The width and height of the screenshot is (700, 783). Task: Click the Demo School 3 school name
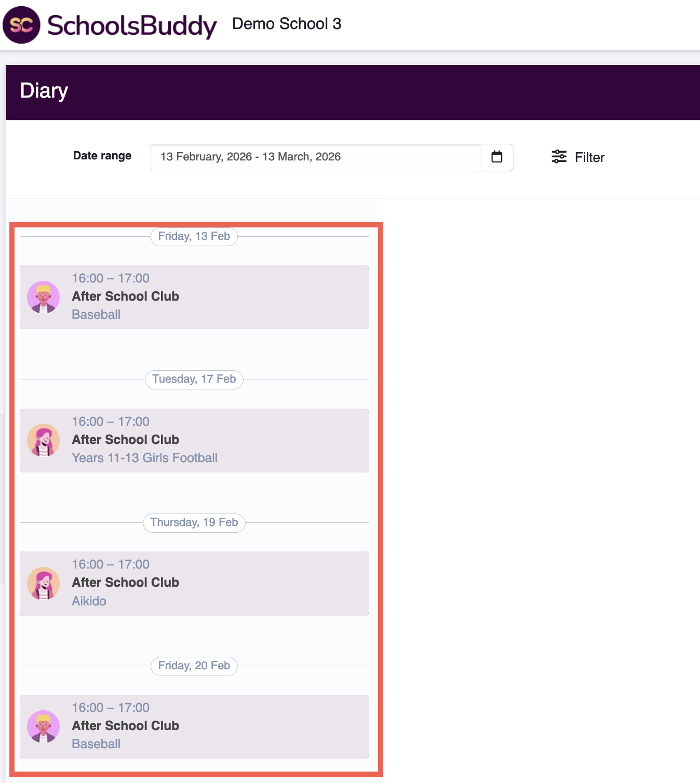[x=287, y=24]
